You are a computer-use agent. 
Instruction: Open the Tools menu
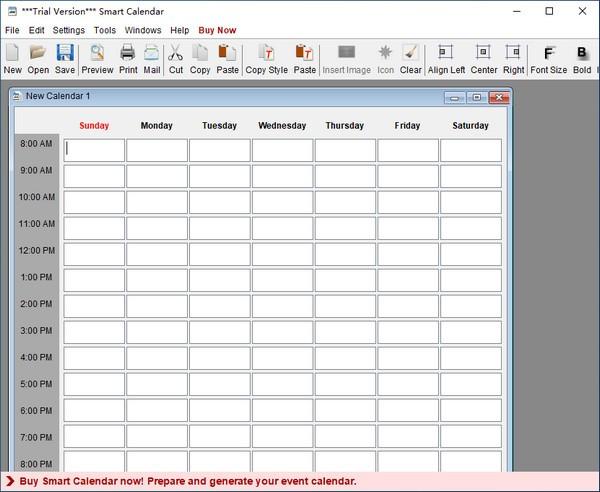click(105, 30)
